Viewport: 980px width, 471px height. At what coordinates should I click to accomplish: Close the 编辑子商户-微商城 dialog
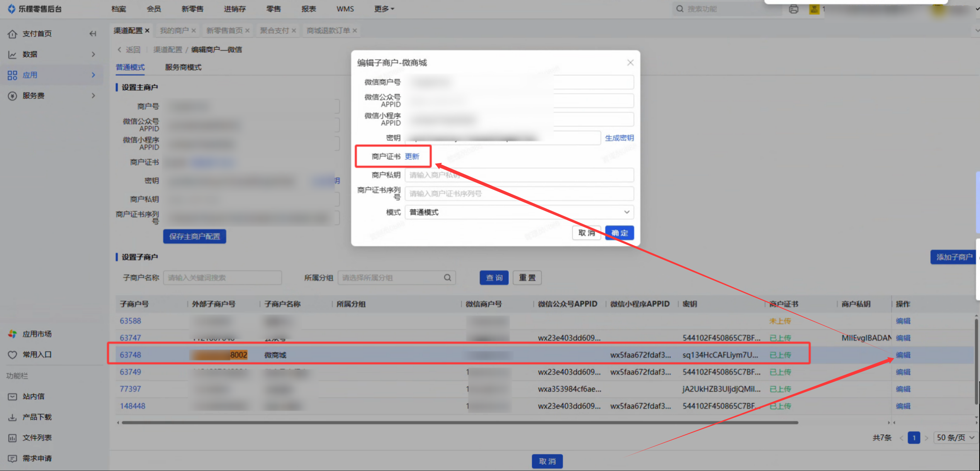[630, 63]
